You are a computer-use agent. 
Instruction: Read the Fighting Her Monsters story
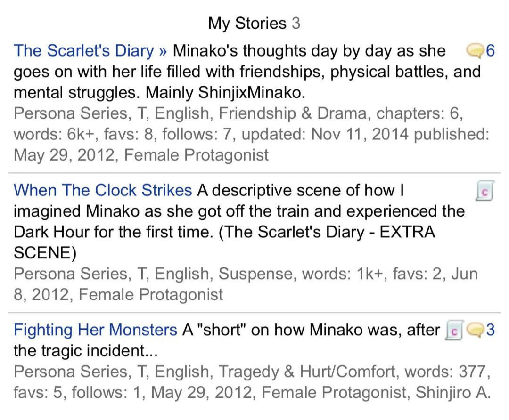point(95,330)
